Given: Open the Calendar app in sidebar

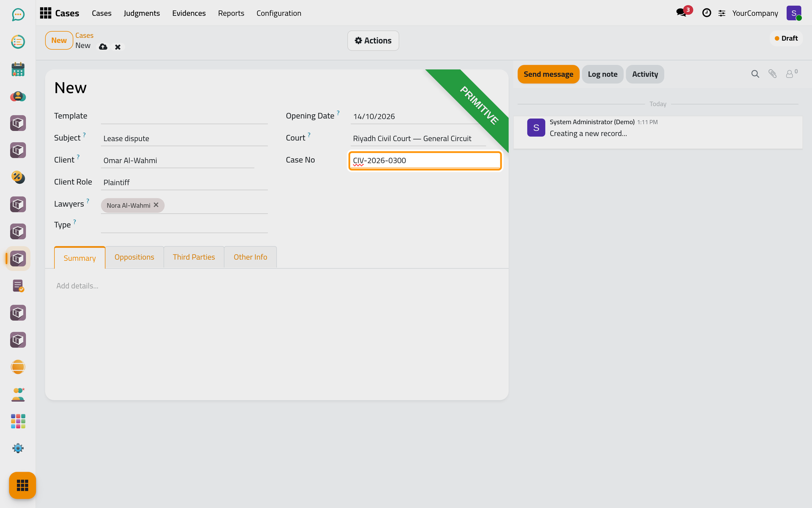Looking at the screenshot, I should [x=18, y=69].
